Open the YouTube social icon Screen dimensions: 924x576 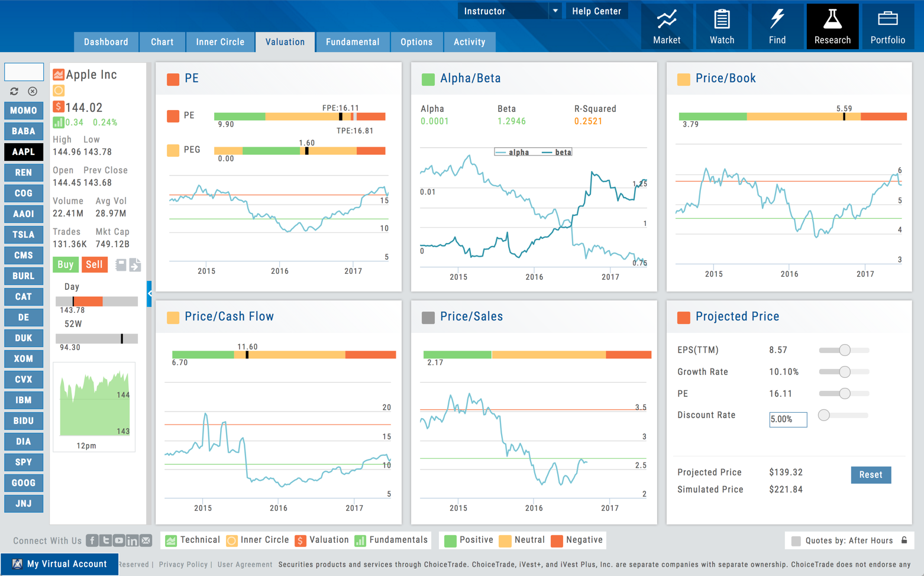[119, 541]
